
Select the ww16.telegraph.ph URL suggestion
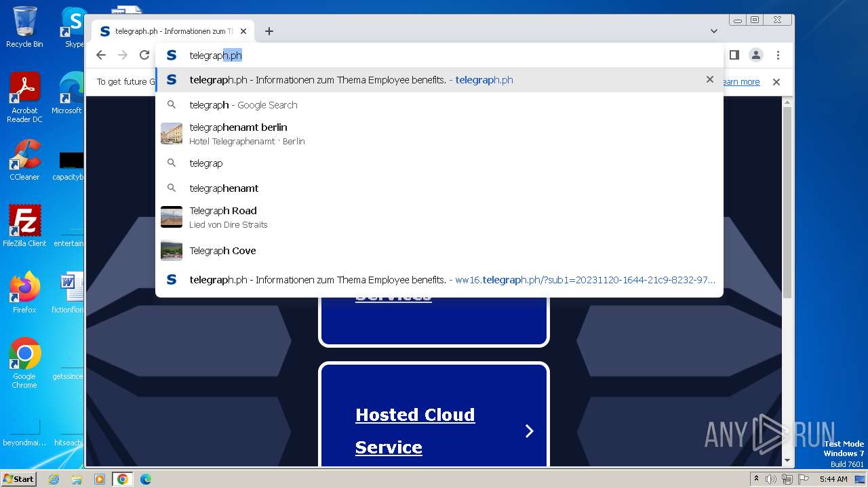[439, 280]
